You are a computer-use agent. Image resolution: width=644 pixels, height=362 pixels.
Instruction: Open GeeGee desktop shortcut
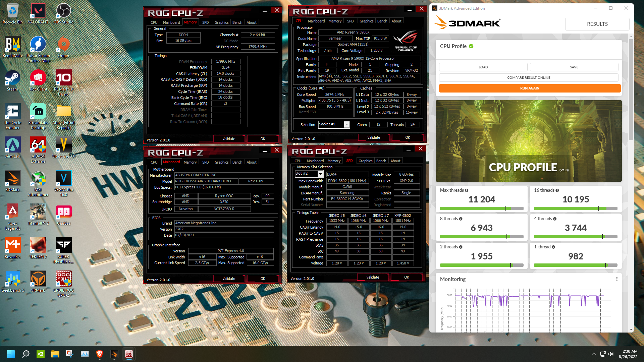point(63,215)
